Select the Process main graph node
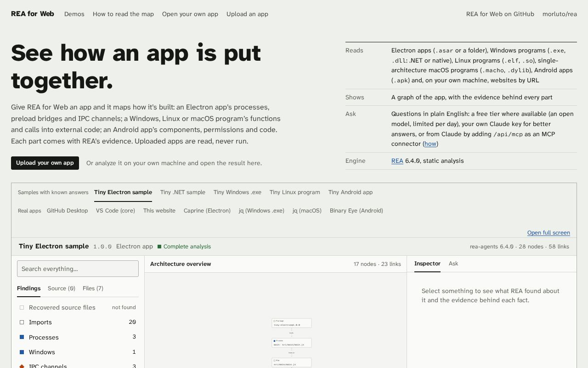This screenshot has width=588, height=368. tap(292, 343)
